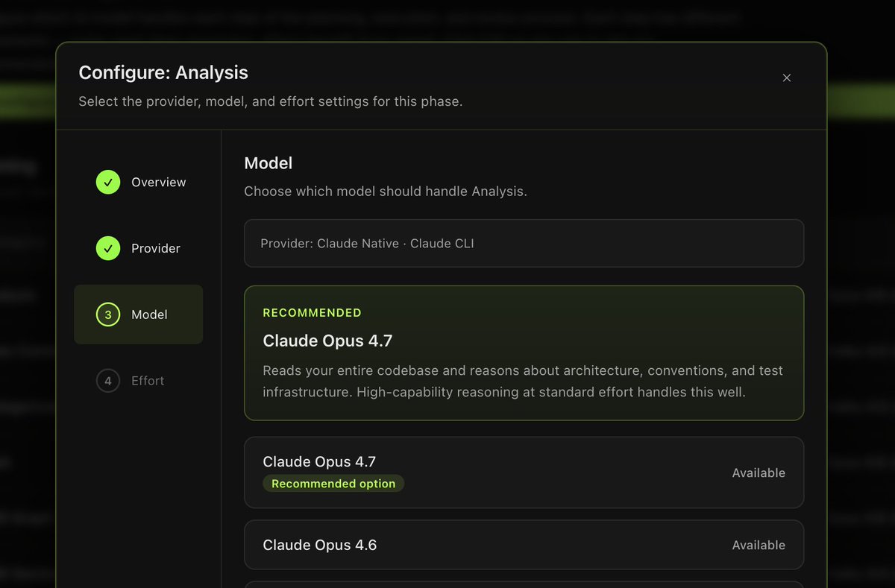Select the Recommended Claude Opus 4.7 card
The height and width of the screenshot is (588, 895).
pyautogui.click(x=524, y=353)
